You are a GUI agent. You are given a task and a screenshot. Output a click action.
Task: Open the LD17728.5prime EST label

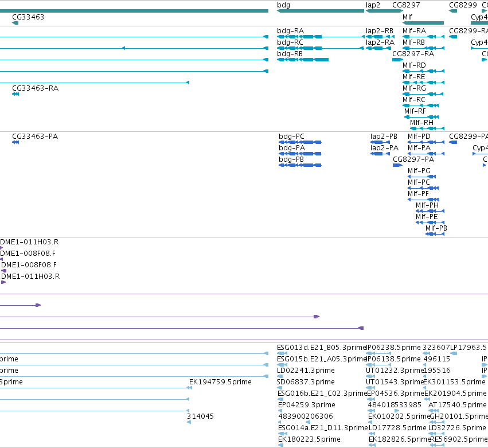[x=397, y=428]
